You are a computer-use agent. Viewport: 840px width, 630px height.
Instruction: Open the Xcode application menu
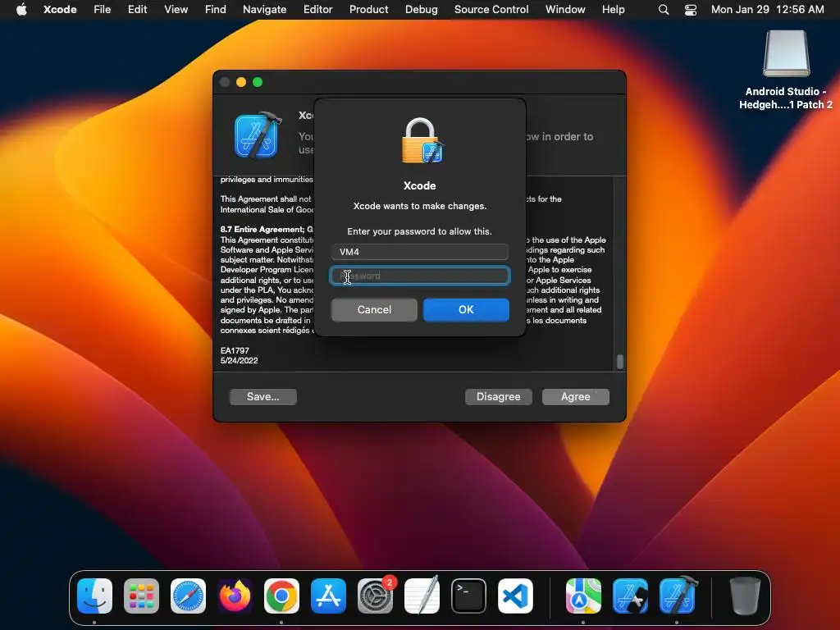point(60,9)
